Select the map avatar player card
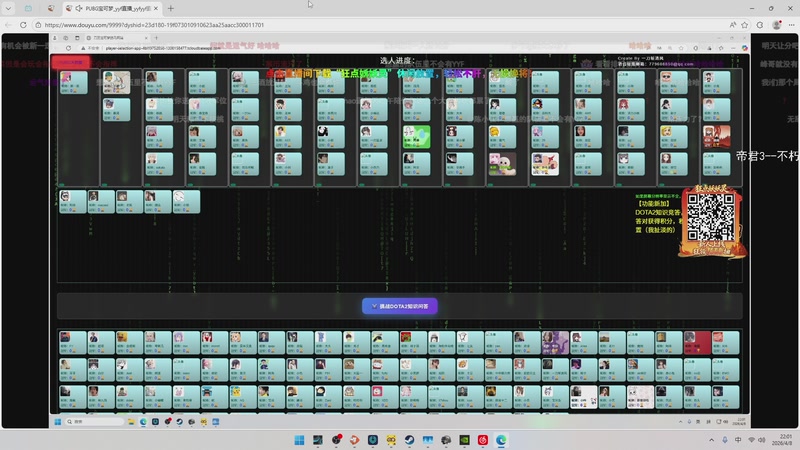The height and width of the screenshot is (450, 800). (116, 82)
